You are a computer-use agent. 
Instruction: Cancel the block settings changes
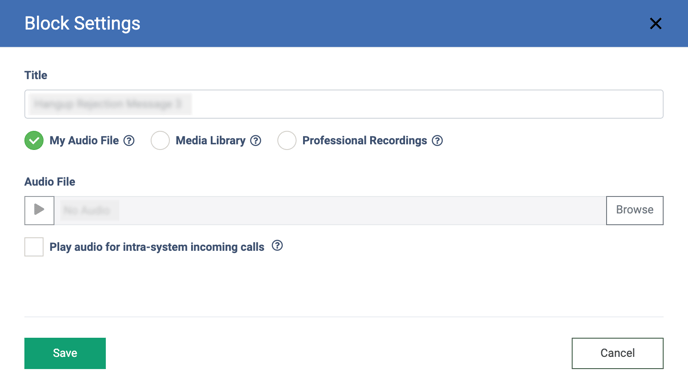[x=617, y=353]
